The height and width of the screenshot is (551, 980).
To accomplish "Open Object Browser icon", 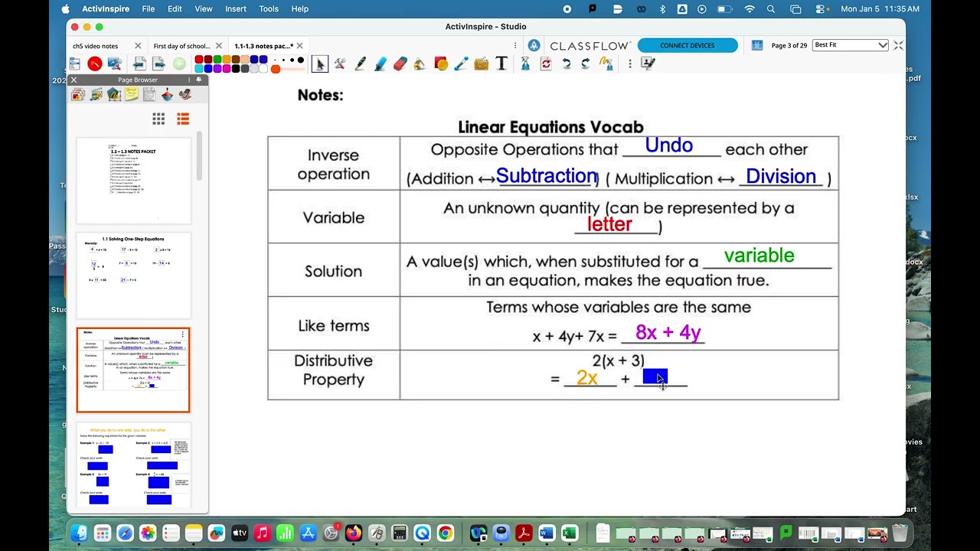I will 114,95.
